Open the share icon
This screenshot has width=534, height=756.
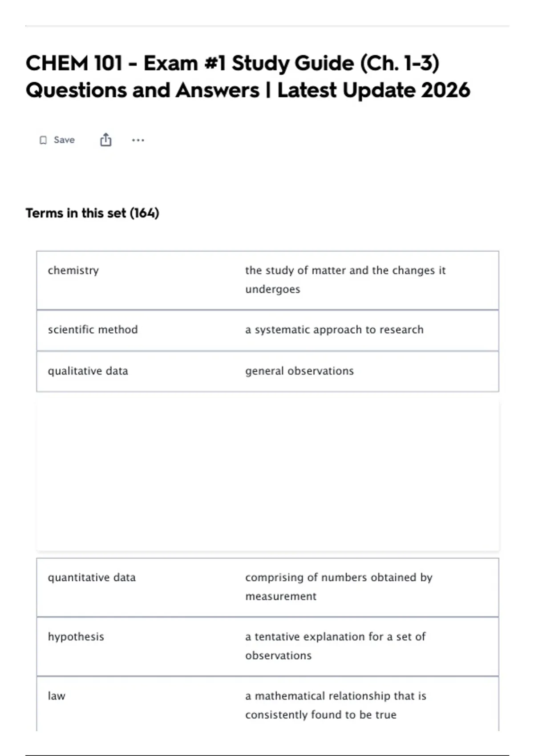[x=105, y=140]
